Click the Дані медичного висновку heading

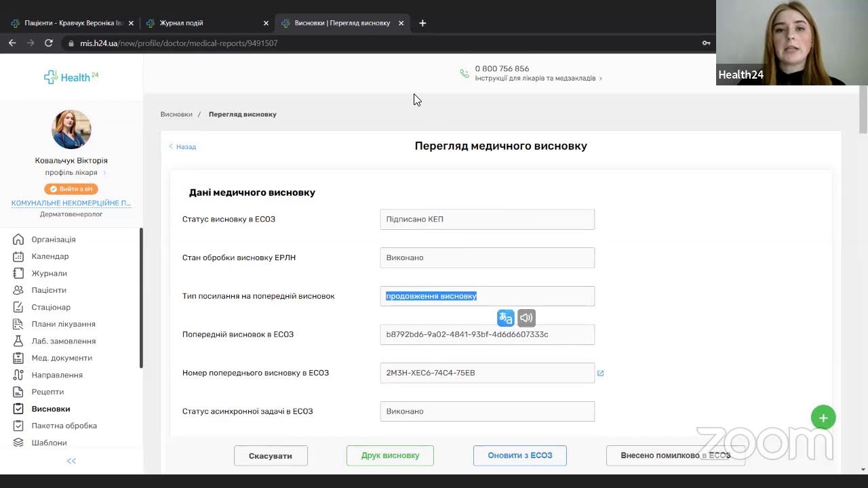[252, 192]
